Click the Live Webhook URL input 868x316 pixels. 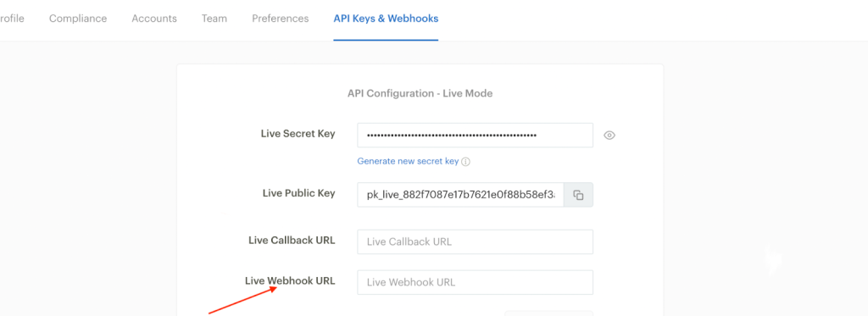pyautogui.click(x=475, y=282)
